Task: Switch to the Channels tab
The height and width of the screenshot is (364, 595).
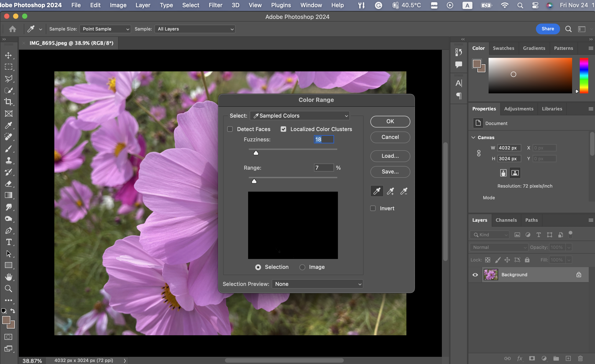Action: coord(506,220)
